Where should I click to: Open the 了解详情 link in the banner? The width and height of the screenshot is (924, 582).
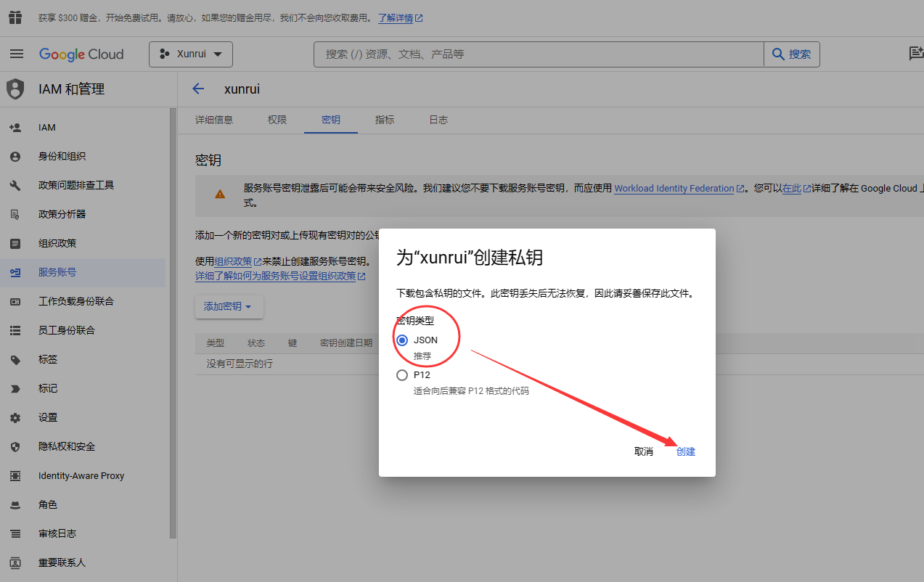click(400, 17)
